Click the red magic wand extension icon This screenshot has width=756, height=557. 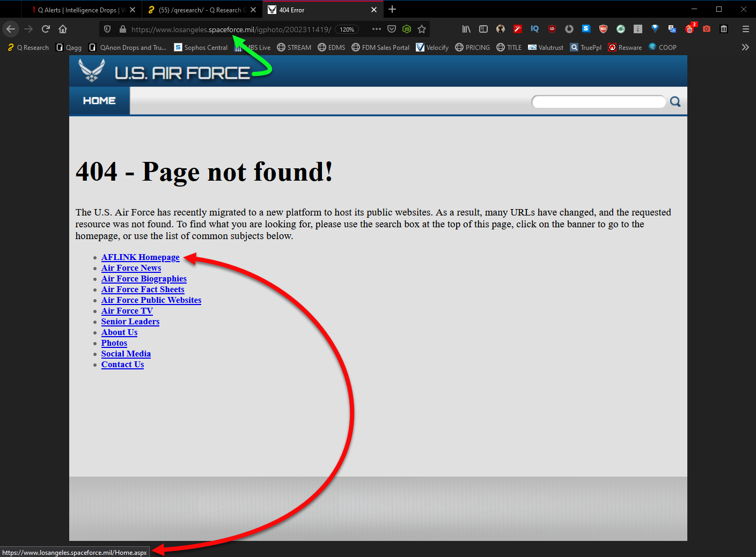point(518,29)
